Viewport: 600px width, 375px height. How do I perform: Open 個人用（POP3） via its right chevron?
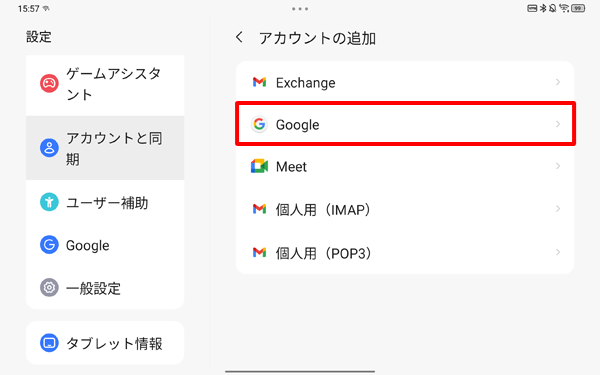tap(558, 252)
